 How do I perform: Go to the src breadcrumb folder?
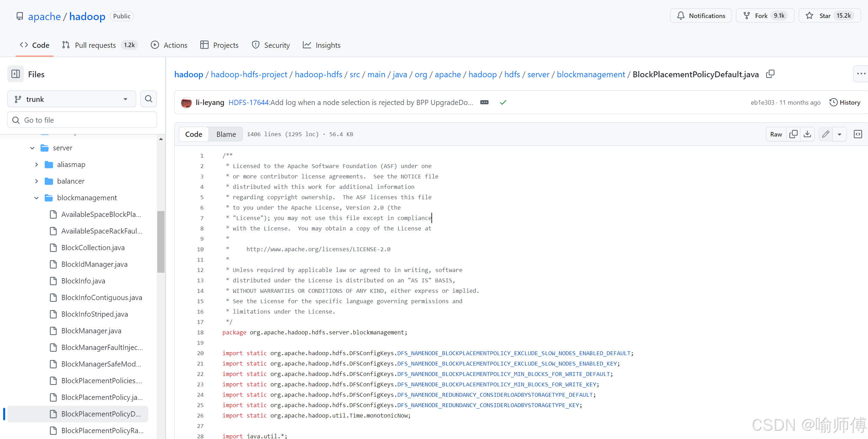pyautogui.click(x=354, y=74)
